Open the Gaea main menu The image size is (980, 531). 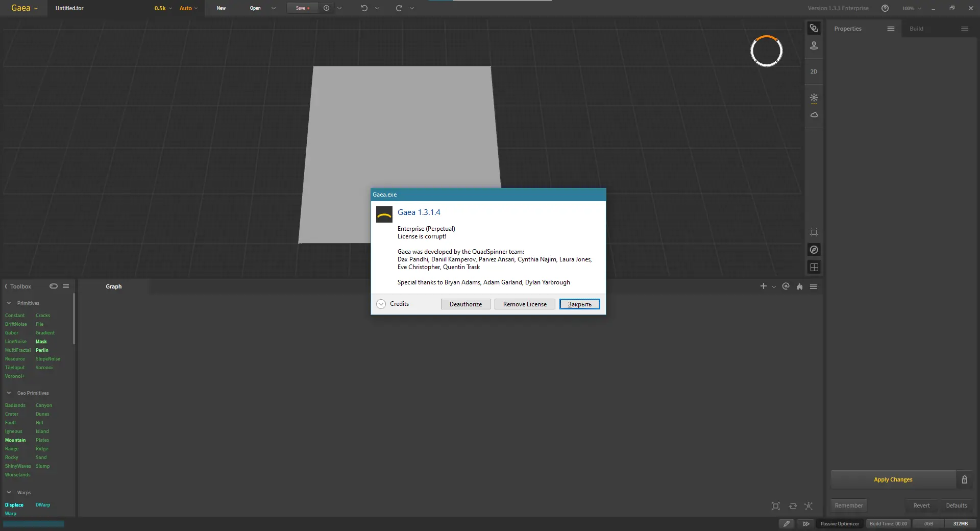pos(24,8)
